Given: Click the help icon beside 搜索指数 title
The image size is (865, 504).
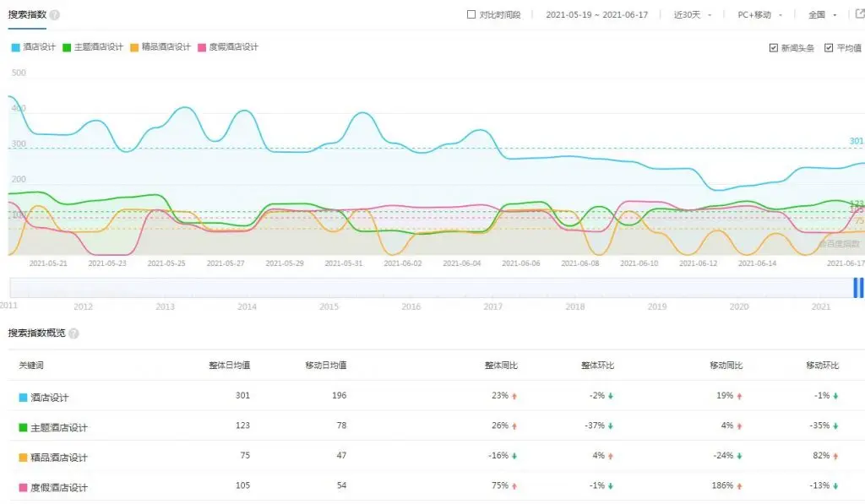Looking at the screenshot, I should (x=55, y=15).
